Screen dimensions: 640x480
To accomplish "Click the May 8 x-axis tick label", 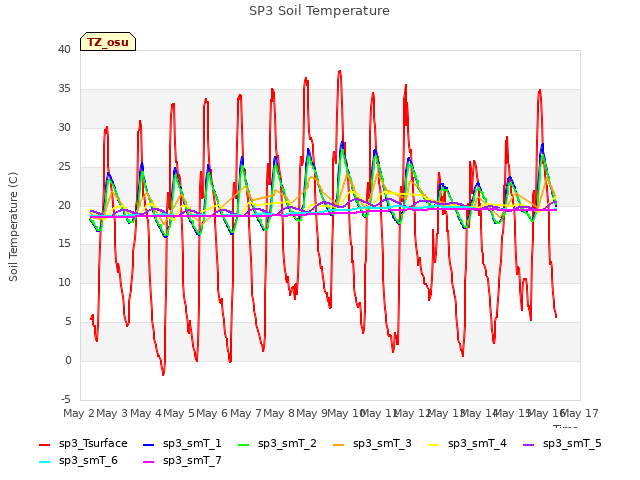I will 279,413.
